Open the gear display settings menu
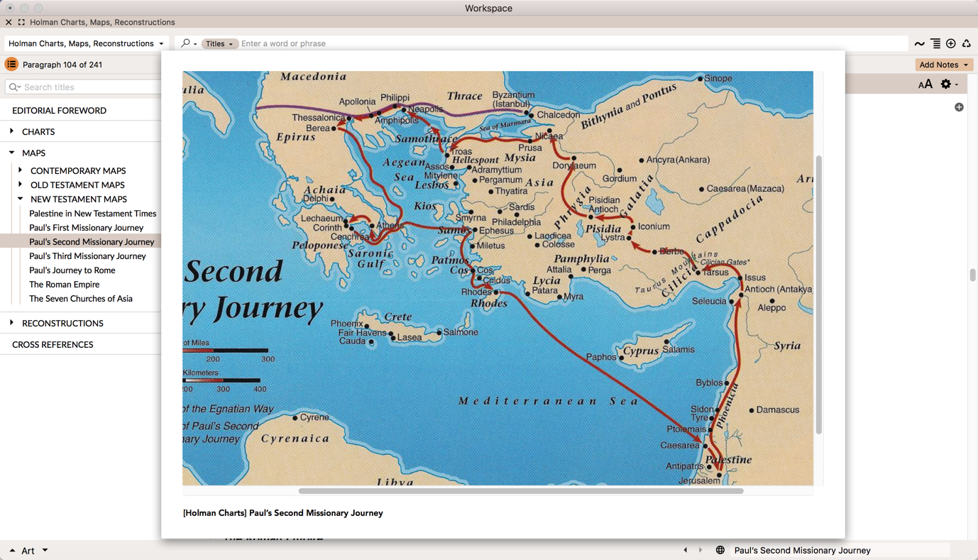978x560 pixels. click(949, 84)
